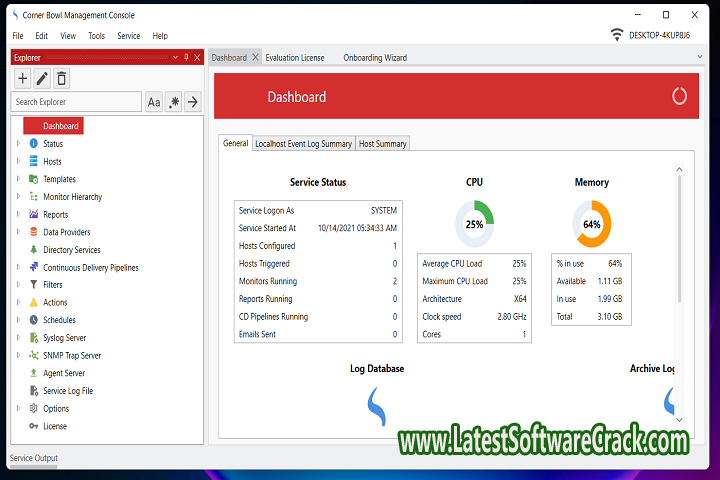Viewport: 720px width, 480px height.
Task: Click the pencil edit icon in Explorer
Action: click(x=42, y=78)
